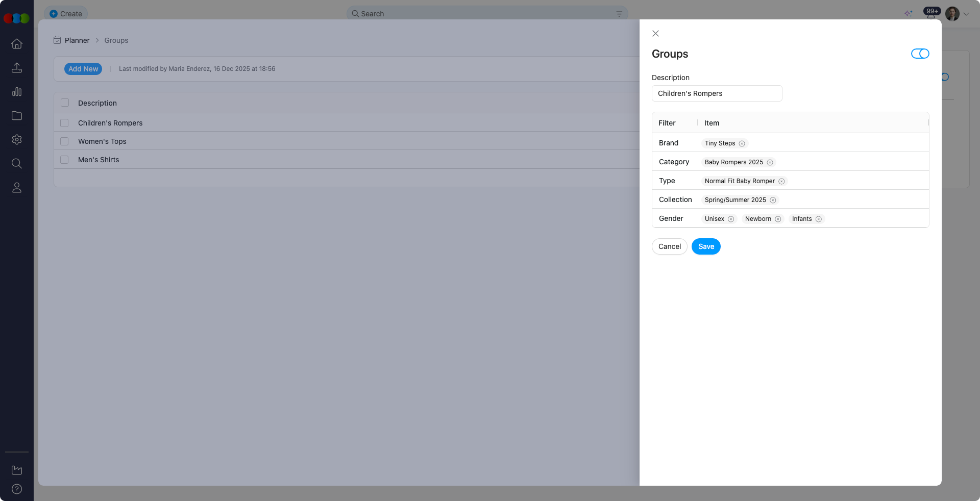Select all rows via header checkbox

65,103
